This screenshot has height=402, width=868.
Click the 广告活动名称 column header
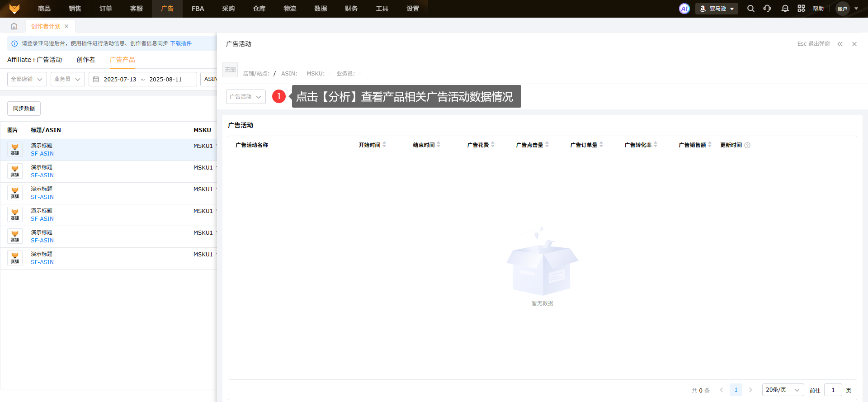click(252, 145)
